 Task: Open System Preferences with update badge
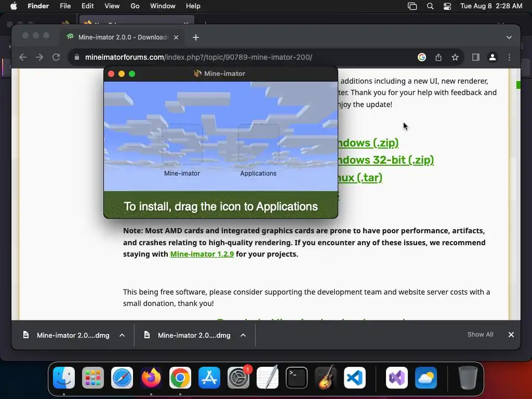[x=238, y=378]
